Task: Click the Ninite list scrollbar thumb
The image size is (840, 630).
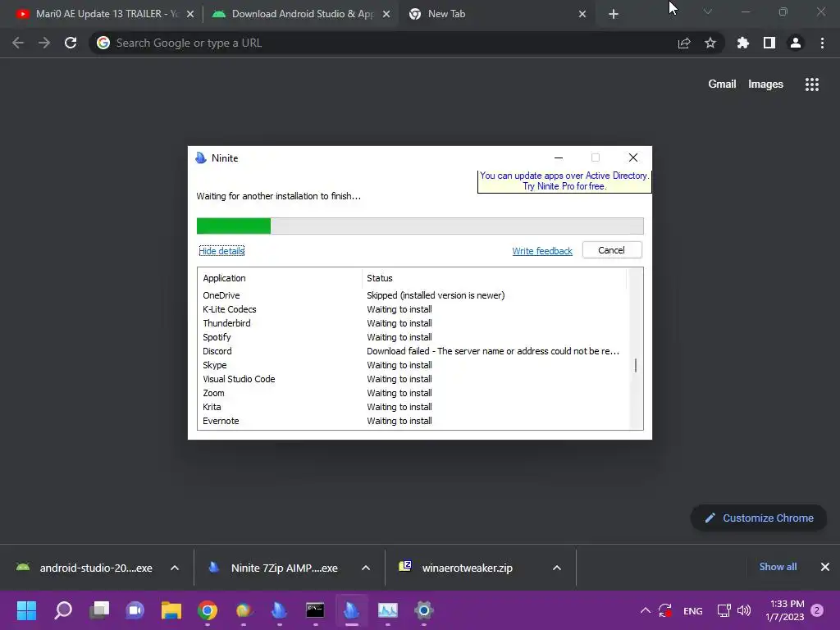Action: (x=636, y=365)
